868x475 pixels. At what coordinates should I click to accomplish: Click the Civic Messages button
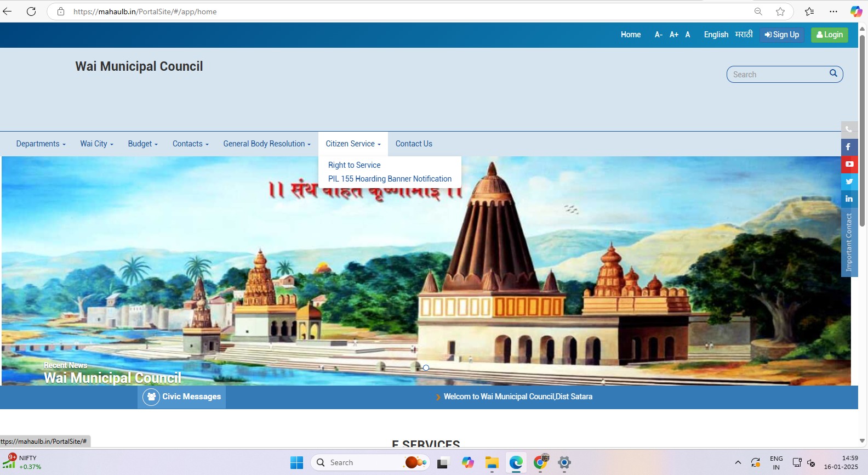(181, 397)
